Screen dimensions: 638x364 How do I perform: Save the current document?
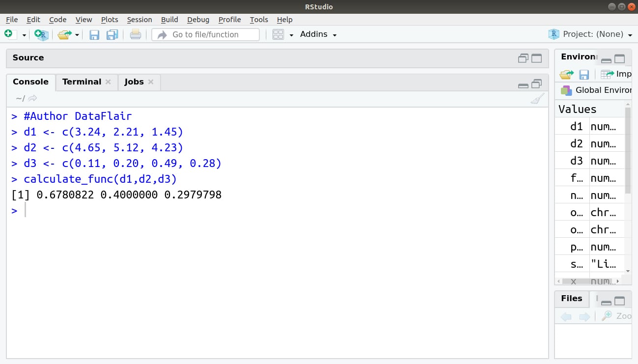tap(94, 34)
